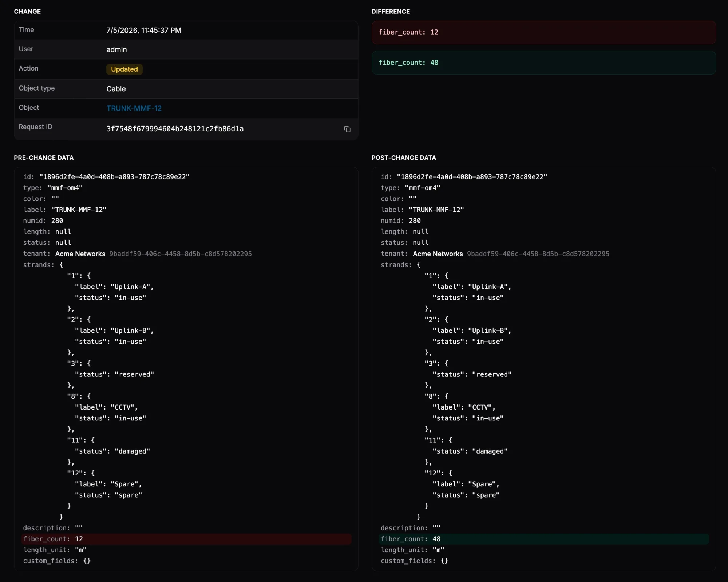The width and height of the screenshot is (728, 582).
Task: Click the CHANGE section heading
Action: click(x=27, y=12)
